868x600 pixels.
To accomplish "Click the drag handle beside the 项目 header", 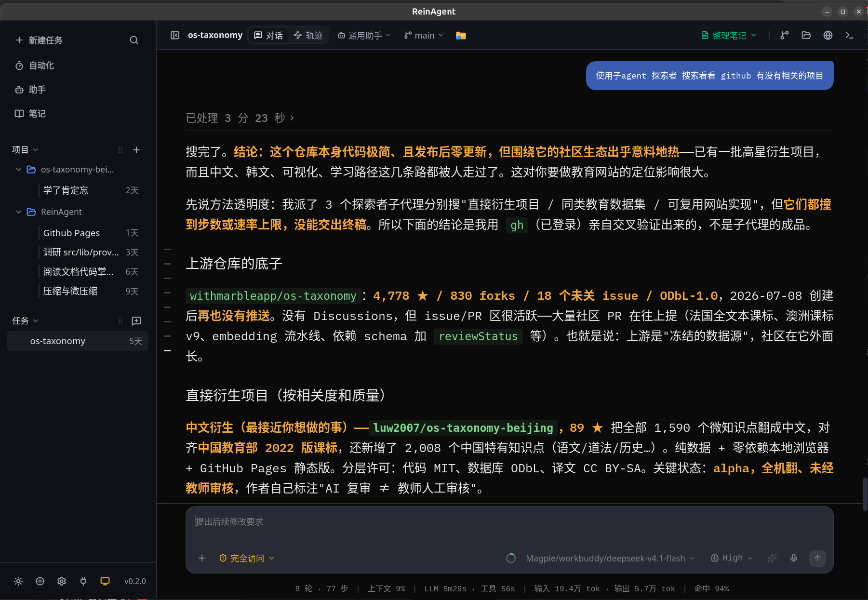I will click(x=120, y=150).
